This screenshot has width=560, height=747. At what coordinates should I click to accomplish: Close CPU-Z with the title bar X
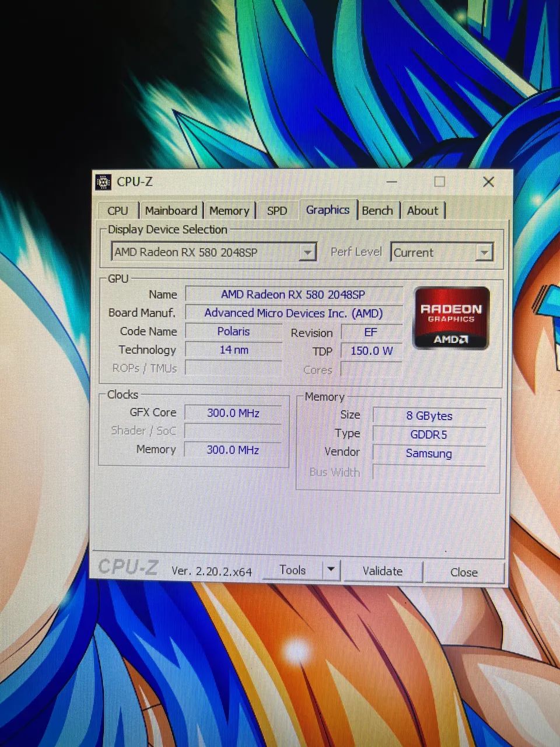(x=489, y=182)
